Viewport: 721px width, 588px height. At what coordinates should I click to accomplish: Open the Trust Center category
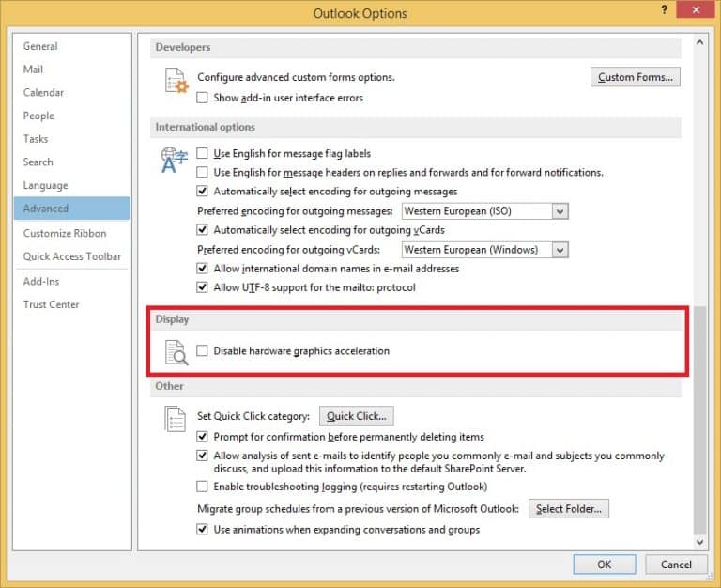click(72, 304)
